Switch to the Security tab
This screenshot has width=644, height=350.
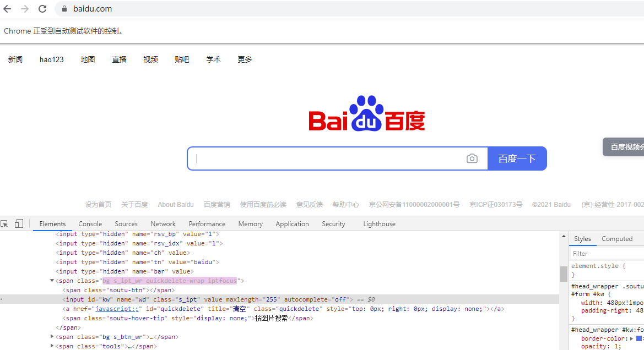pos(333,223)
